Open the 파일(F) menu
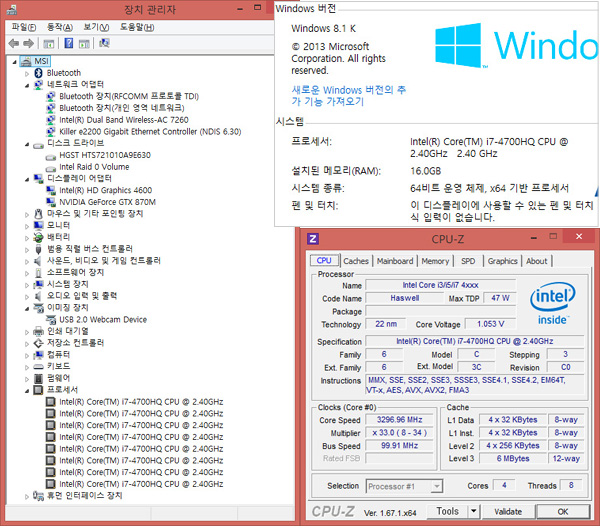This screenshot has width=600, height=528. coord(23,27)
